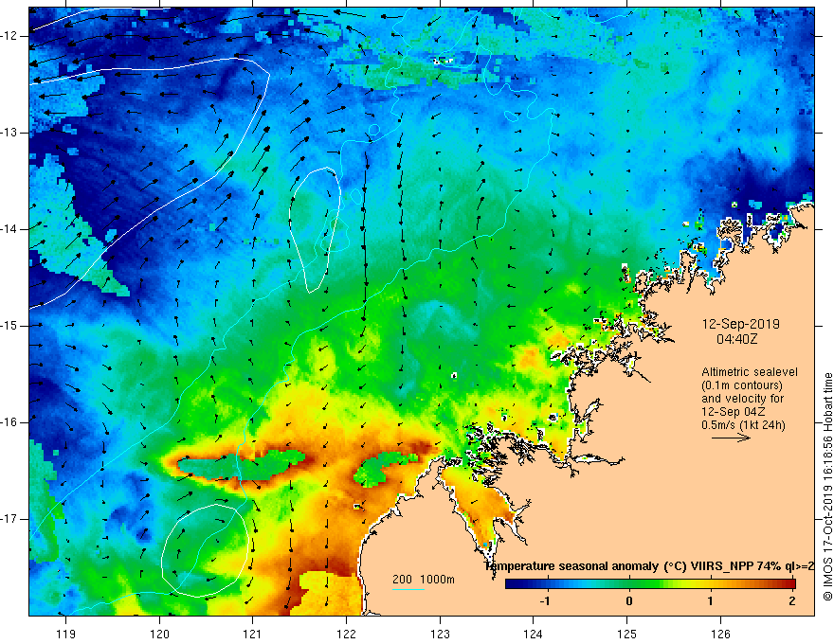Click the colorbar tick label 0
834x644 pixels.
coord(629,601)
